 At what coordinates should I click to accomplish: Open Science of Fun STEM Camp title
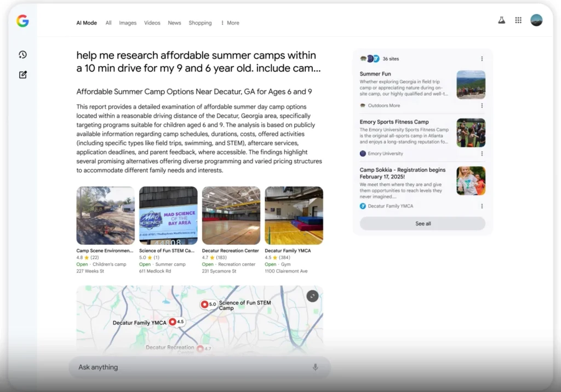pyautogui.click(x=167, y=251)
